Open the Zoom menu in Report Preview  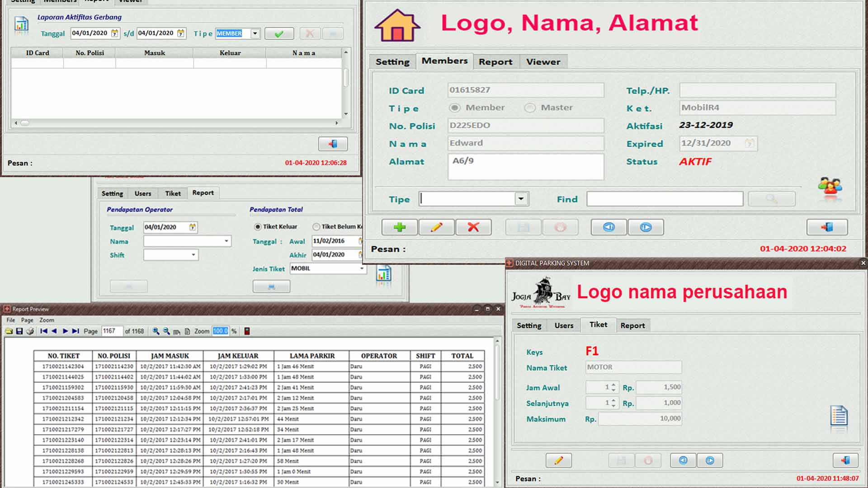[x=47, y=320]
